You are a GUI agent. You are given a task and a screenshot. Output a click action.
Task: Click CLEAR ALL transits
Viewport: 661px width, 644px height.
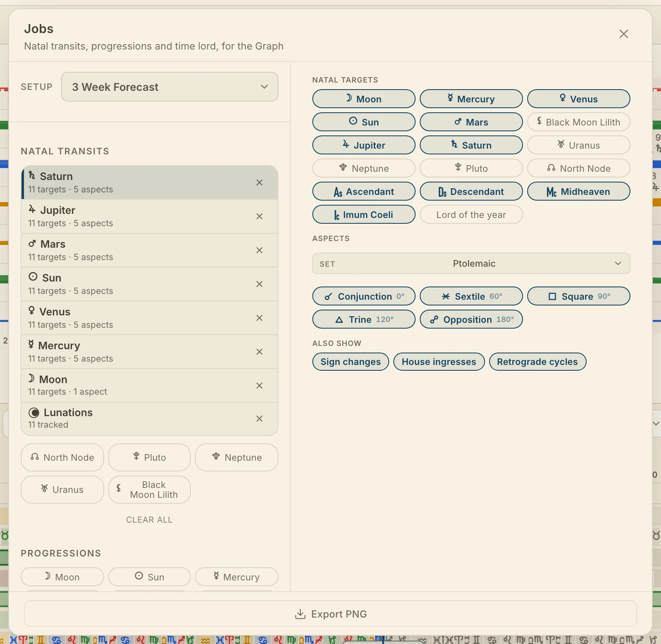coord(149,520)
